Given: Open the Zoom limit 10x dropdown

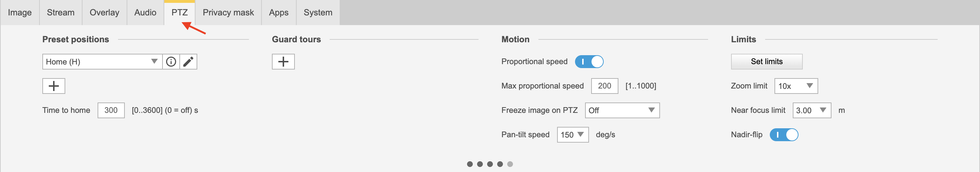Looking at the screenshot, I should (796, 86).
